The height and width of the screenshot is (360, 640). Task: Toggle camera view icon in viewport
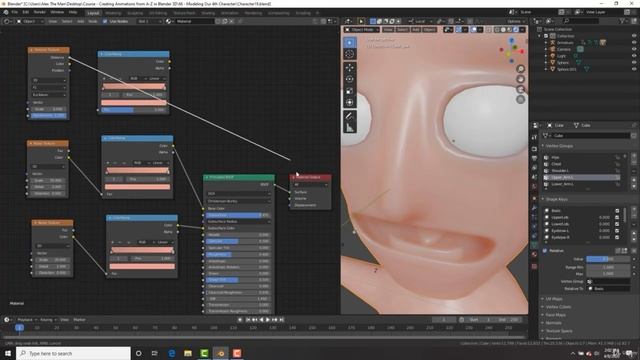click(x=520, y=89)
